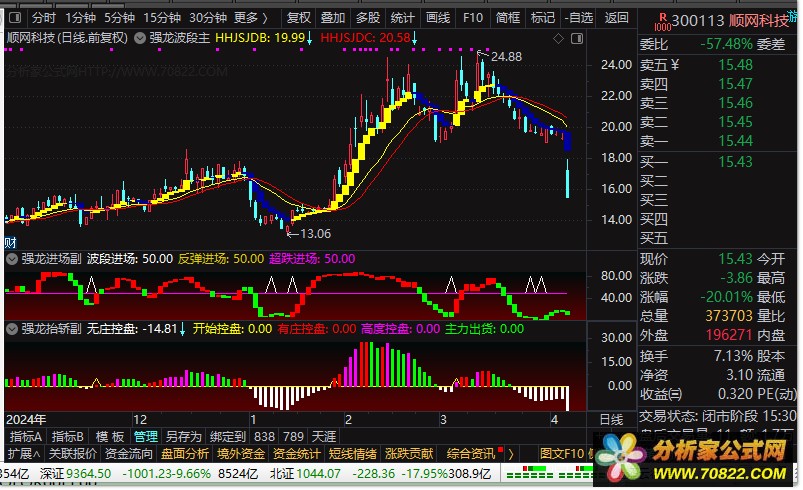Open the 境外资金 tab
Image resolution: width=803 pixels, height=490 pixels.
241,454
